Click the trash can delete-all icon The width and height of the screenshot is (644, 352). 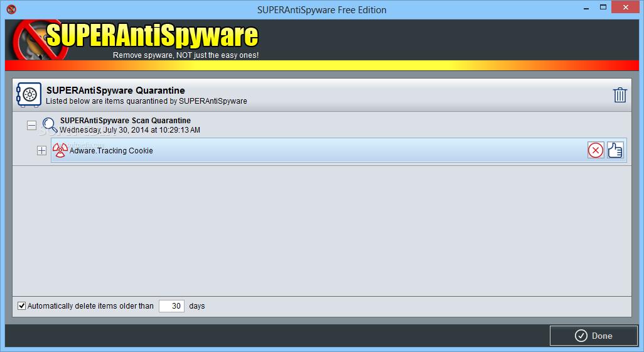pyautogui.click(x=620, y=95)
